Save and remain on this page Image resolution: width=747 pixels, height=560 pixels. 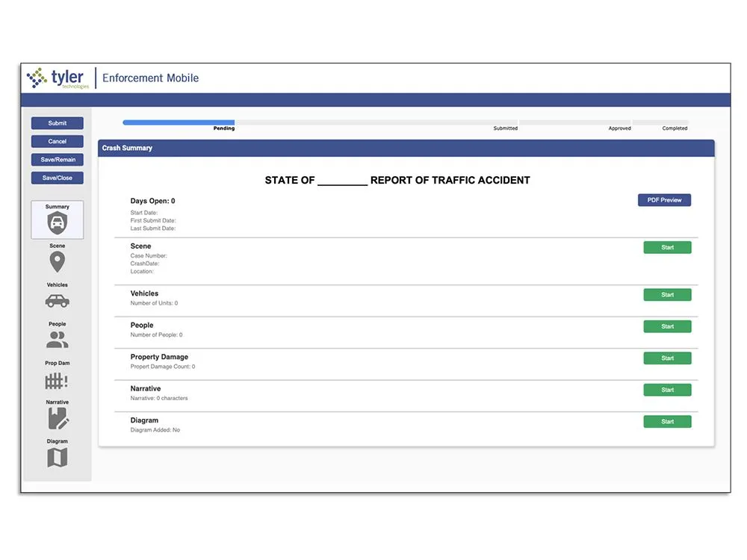coord(57,159)
